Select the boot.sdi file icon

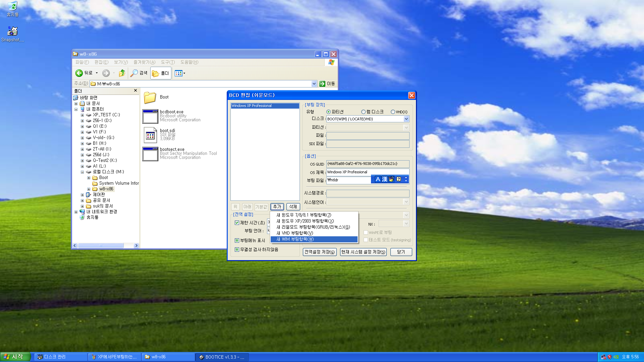pyautogui.click(x=150, y=135)
